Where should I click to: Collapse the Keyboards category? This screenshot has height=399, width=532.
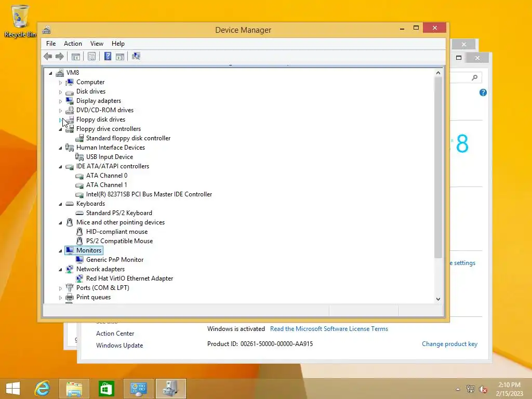(60, 204)
